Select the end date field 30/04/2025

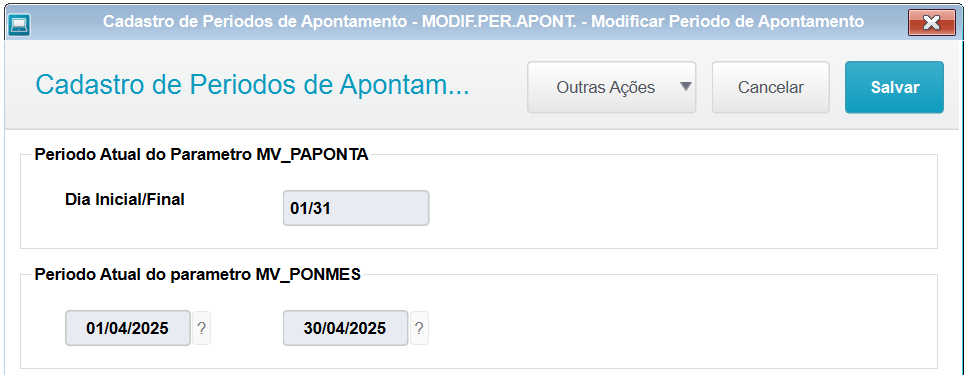coord(345,328)
